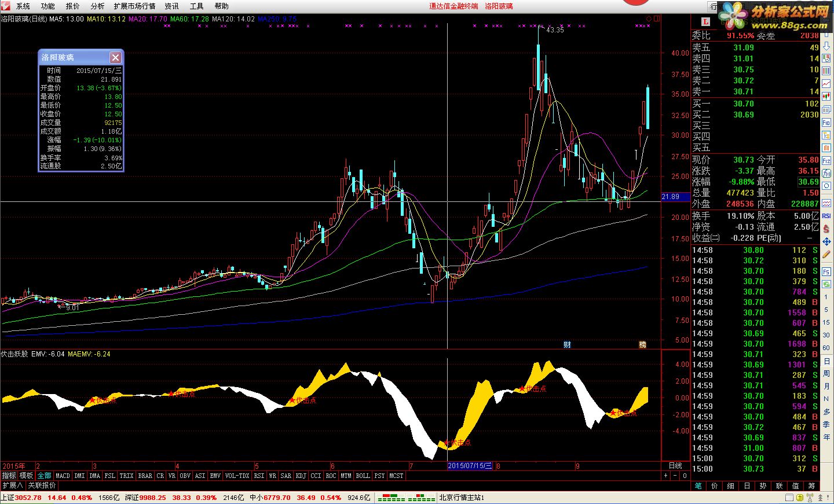Select the KDJ indicator tab
Viewport: 834px width, 504px height.
point(301,476)
